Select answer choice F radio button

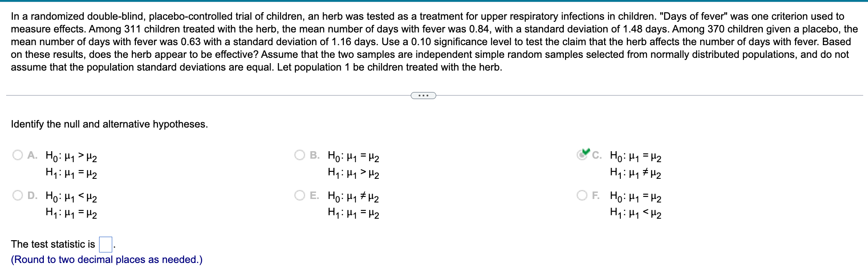pos(582,194)
